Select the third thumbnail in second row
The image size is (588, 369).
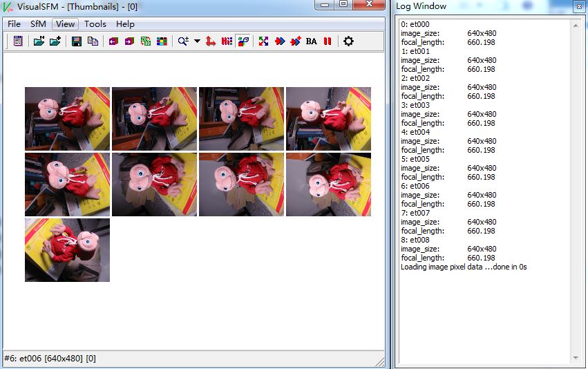[242, 184]
